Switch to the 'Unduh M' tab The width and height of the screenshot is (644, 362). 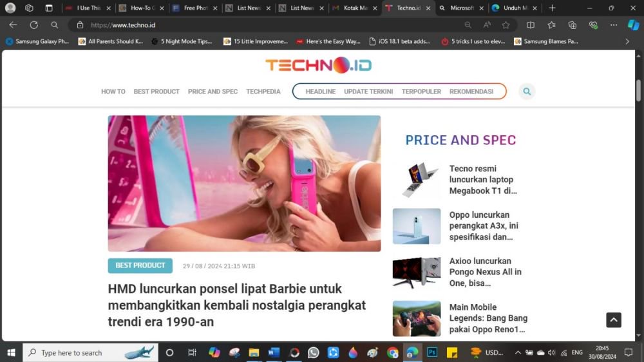[x=515, y=8]
